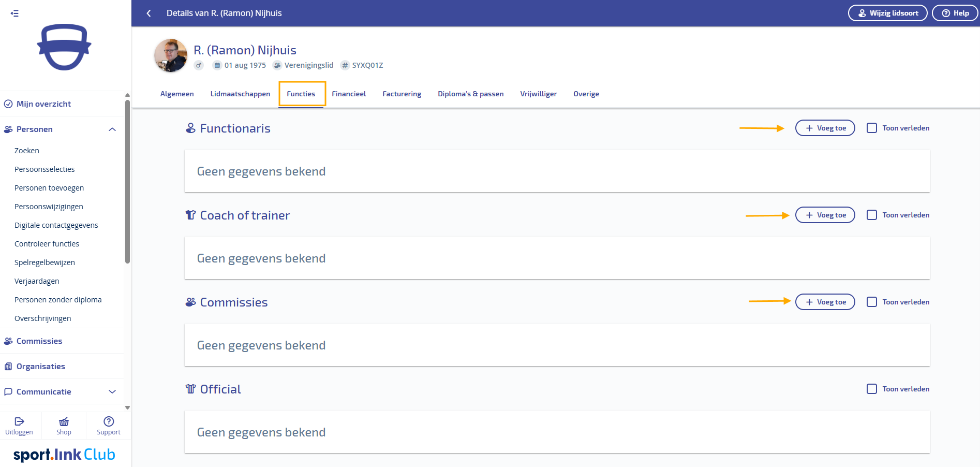Image resolution: width=980 pixels, height=467 pixels.
Task: Collapse the sidebar menu icon
Action: [x=14, y=13]
